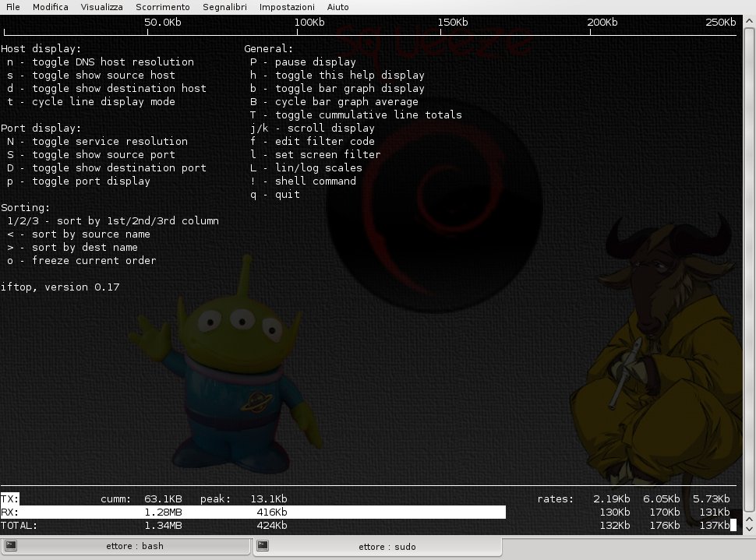Click the RX cumulative value 1.28MB
Image resolution: width=756 pixels, height=560 pixels.
click(x=163, y=512)
